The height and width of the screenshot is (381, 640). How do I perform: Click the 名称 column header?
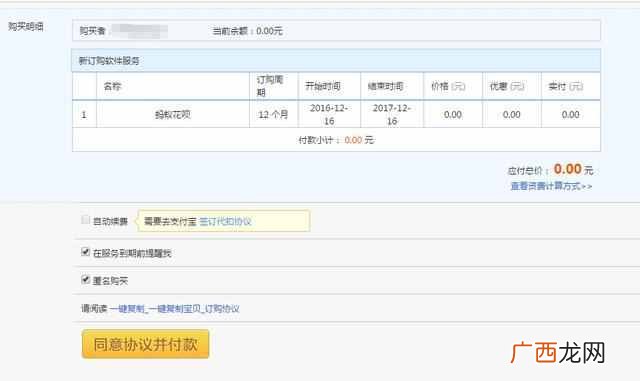[x=173, y=86]
